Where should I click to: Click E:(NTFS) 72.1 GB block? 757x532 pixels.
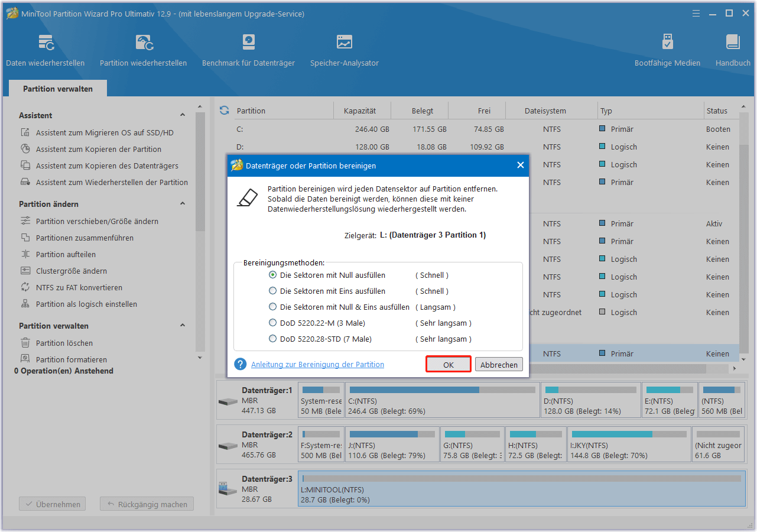click(x=670, y=401)
